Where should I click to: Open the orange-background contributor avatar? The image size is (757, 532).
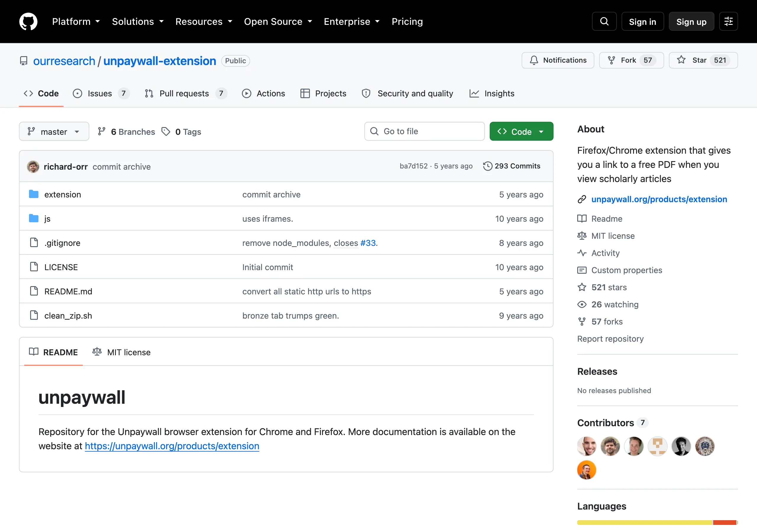tap(587, 470)
